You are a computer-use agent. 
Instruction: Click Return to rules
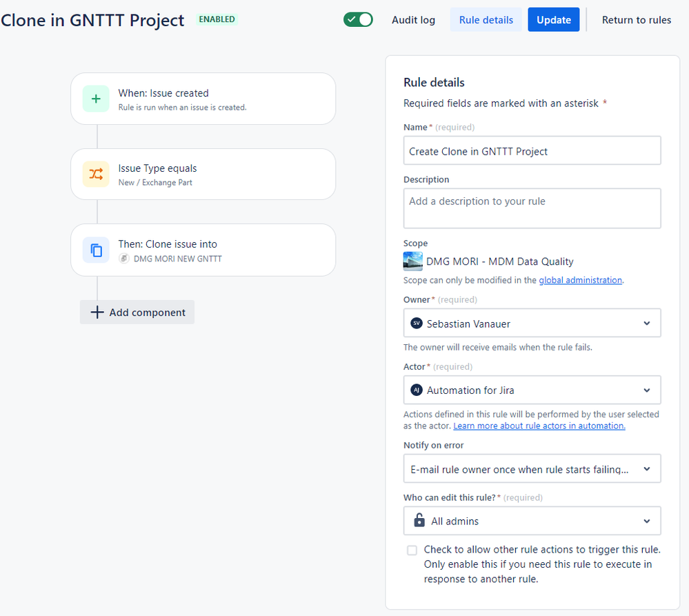point(637,20)
